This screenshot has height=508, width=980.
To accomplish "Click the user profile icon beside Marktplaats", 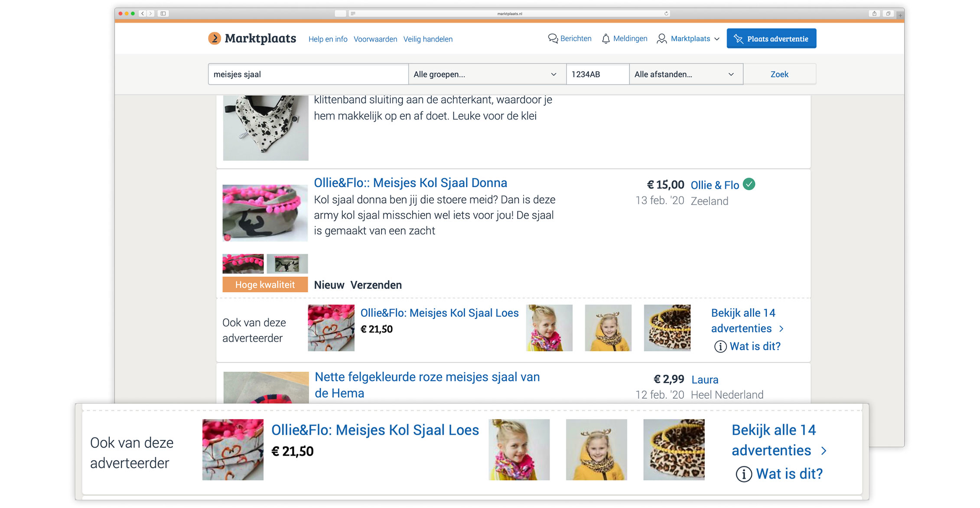I will coord(661,39).
